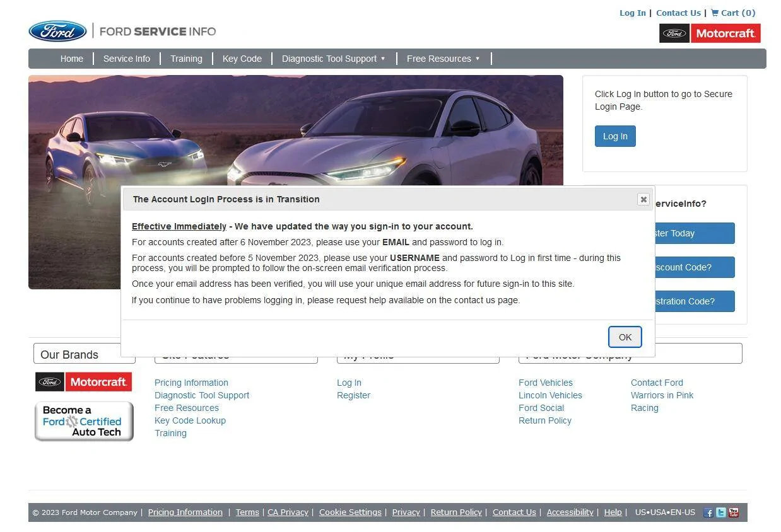Open the Accessibility footer link
The width and height of the screenshot is (781, 532).
coord(570,512)
